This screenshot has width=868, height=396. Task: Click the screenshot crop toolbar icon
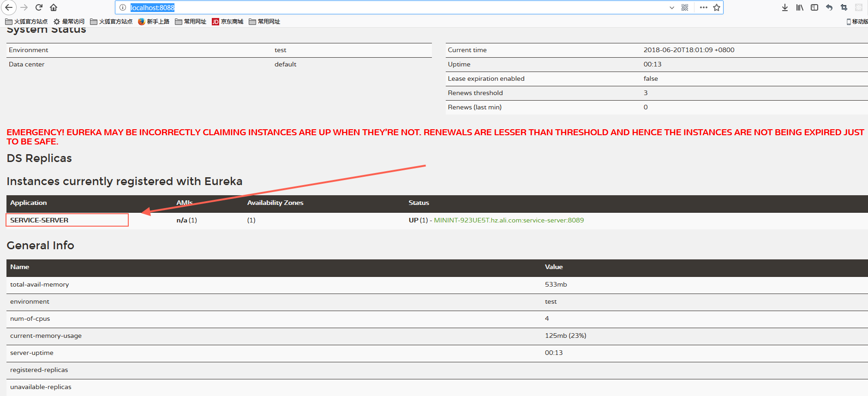click(844, 7)
